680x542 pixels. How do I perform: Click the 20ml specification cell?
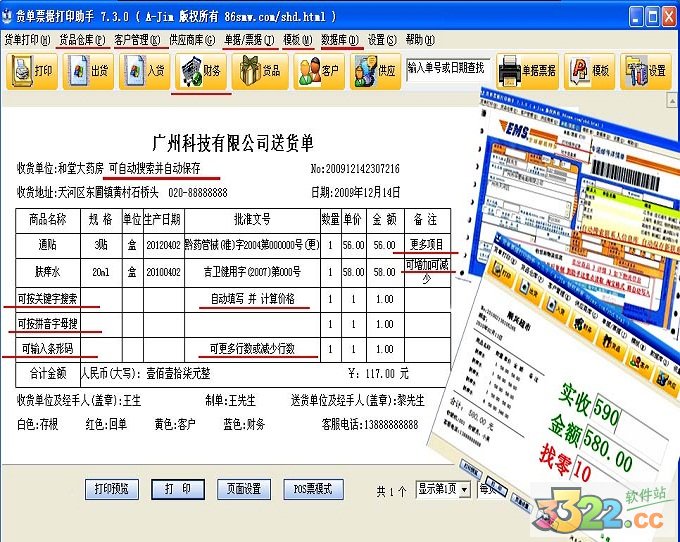(x=101, y=272)
